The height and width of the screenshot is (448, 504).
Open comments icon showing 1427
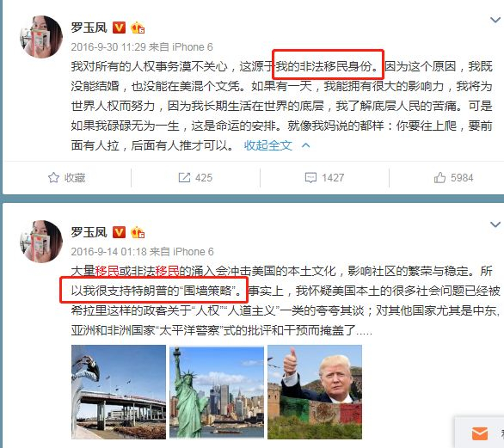[310, 178]
